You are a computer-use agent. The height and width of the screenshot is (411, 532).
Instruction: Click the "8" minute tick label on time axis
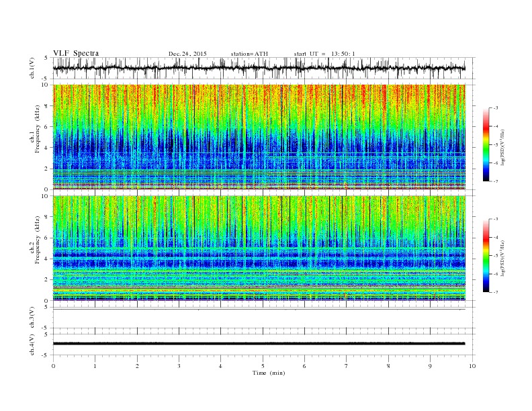(388, 366)
